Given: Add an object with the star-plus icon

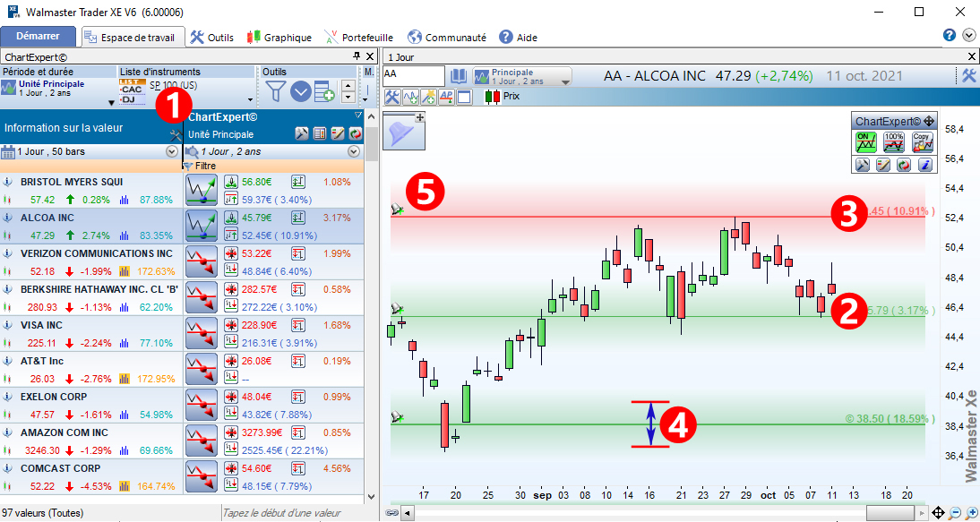Looking at the screenshot, I should click(429, 97).
